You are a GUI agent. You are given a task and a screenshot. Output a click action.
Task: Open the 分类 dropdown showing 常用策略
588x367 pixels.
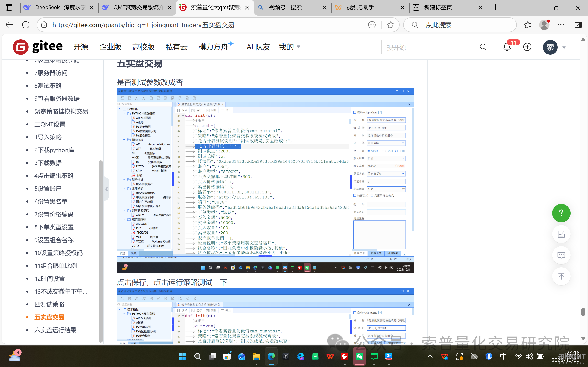click(386, 143)
